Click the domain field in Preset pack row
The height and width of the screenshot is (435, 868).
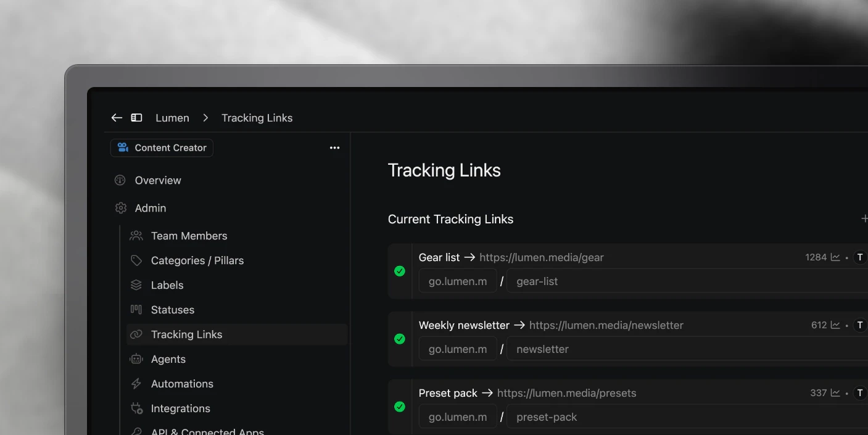[x=458, y=417]
